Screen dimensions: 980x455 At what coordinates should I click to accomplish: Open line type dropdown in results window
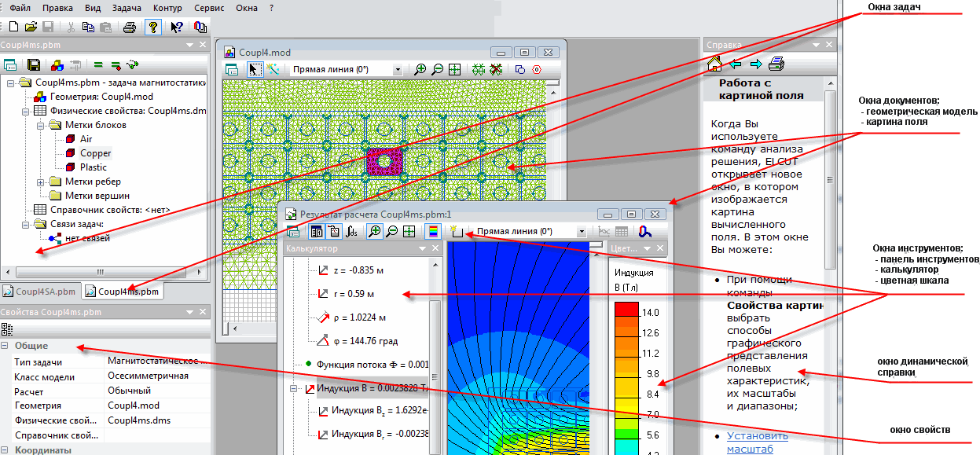pyautogui.click(x=582, y=232)
